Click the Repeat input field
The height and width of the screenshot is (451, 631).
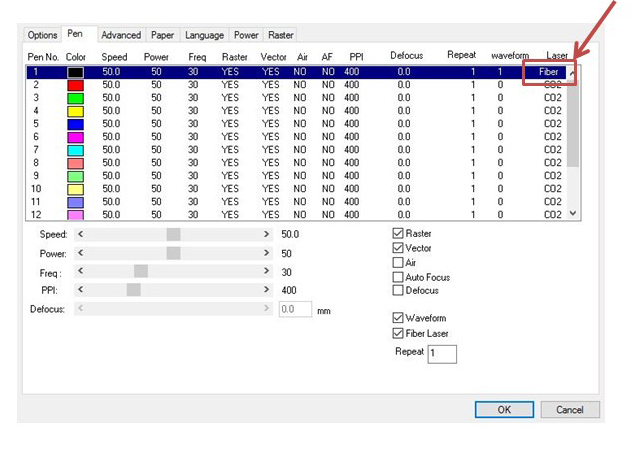pyautogui.click(x=441, y=354)
